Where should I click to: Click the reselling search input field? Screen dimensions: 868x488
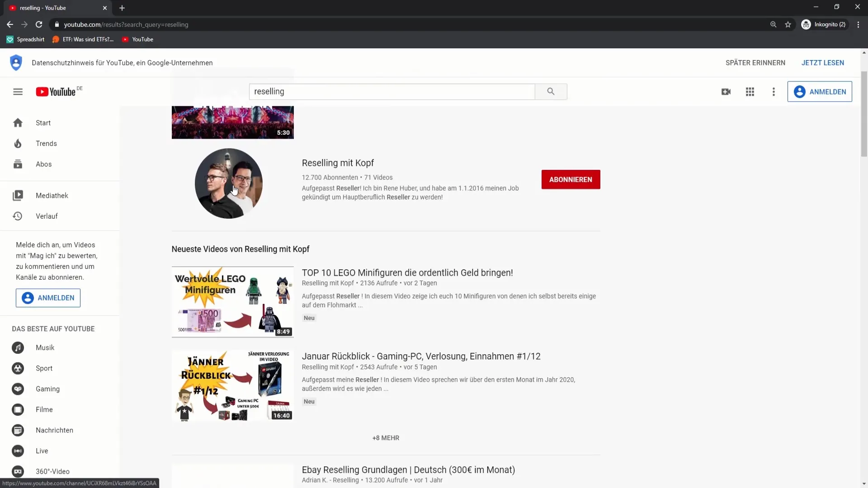click(392, 92)
